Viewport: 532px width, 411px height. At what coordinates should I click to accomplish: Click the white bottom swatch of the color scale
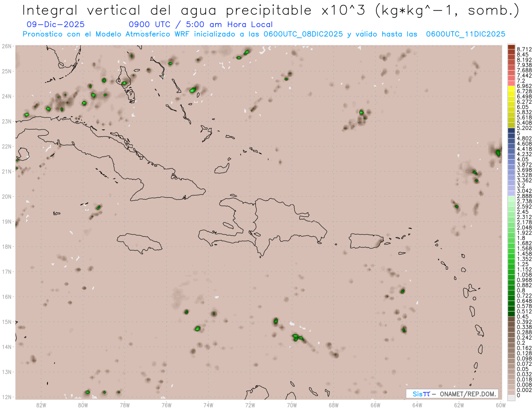511,398
